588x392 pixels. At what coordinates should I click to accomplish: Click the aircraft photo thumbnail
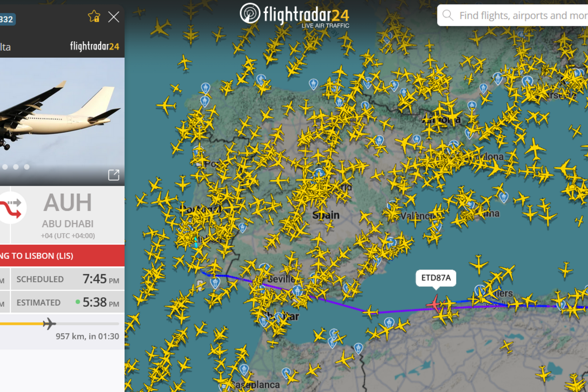pyautogui.click(x=62, y=122)
